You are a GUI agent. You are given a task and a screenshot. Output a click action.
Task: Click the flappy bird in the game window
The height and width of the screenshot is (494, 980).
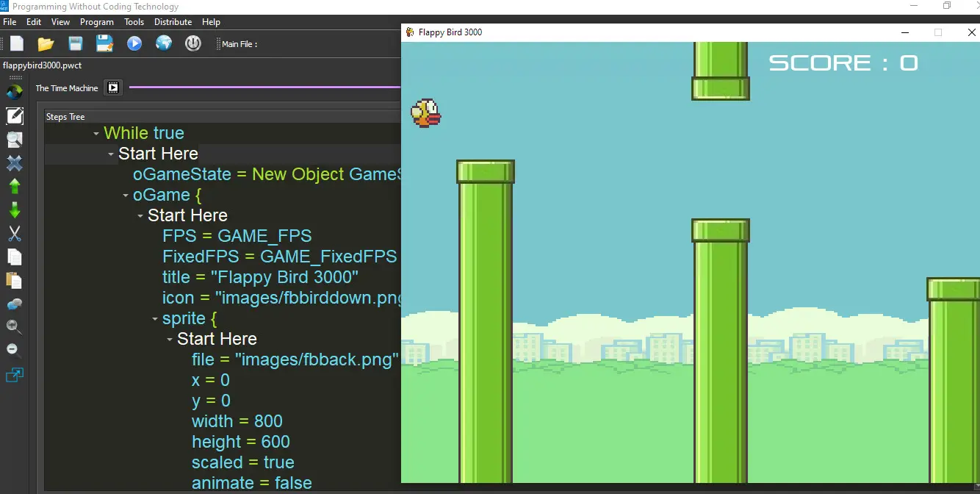click(425, 113)
